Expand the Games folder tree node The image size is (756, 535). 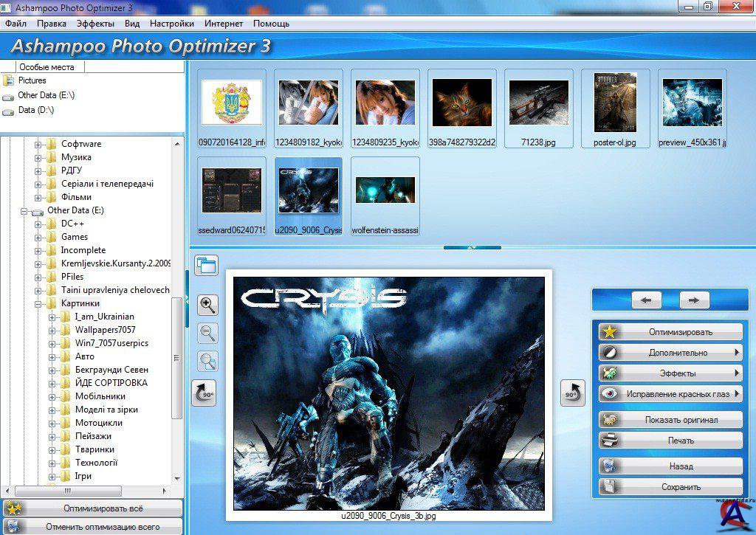point(38,237)
